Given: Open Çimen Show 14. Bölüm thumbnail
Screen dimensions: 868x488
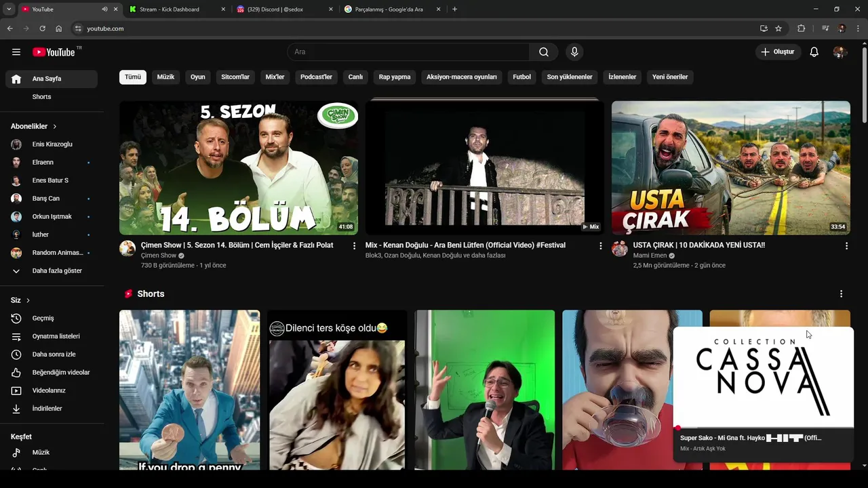Looking at the screenshot, I should click(x=239, y=168).
